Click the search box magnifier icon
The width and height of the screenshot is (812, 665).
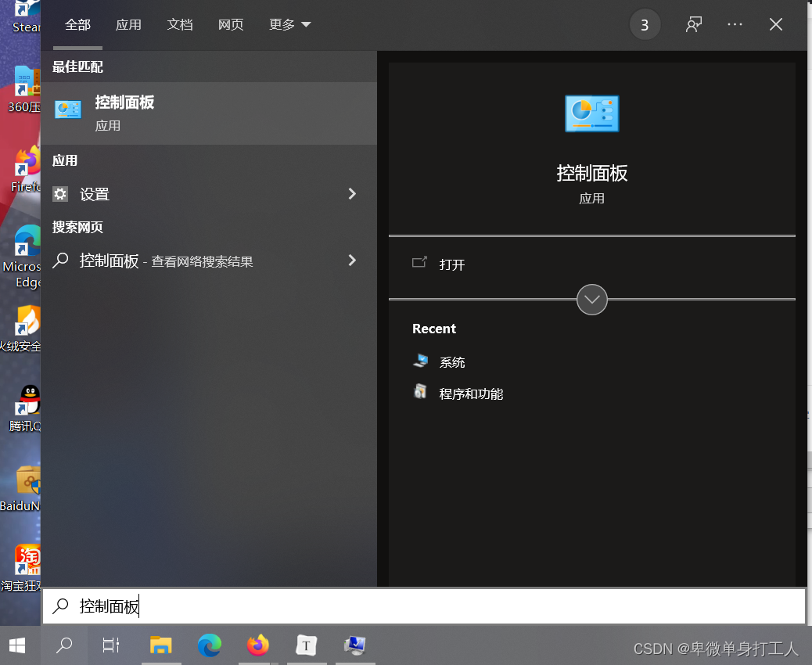pos(60,606)
